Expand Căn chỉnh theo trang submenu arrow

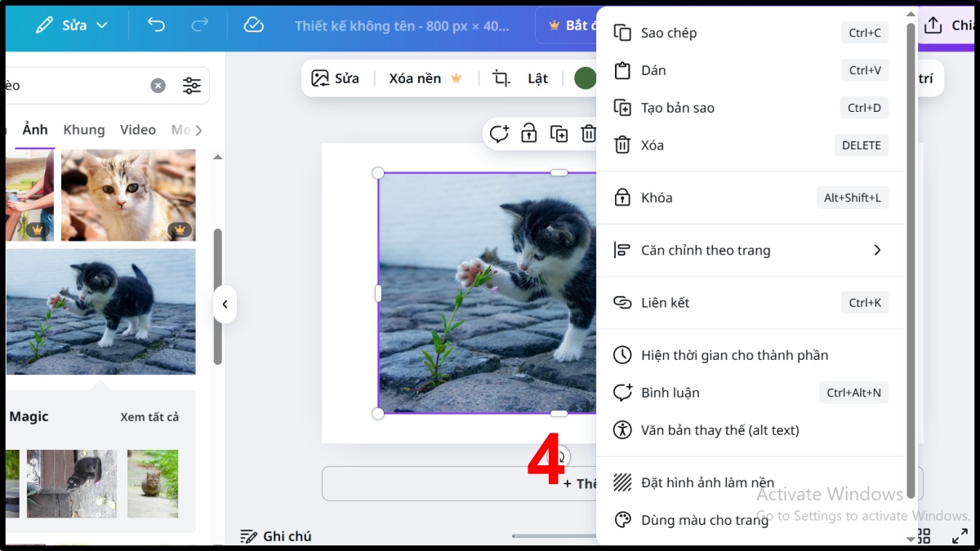877,250
